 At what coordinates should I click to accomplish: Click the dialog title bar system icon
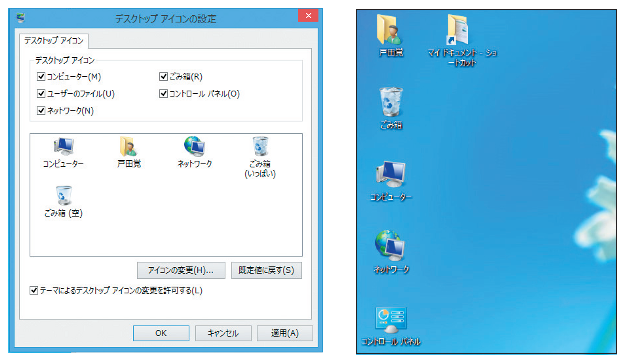[21, 18]
